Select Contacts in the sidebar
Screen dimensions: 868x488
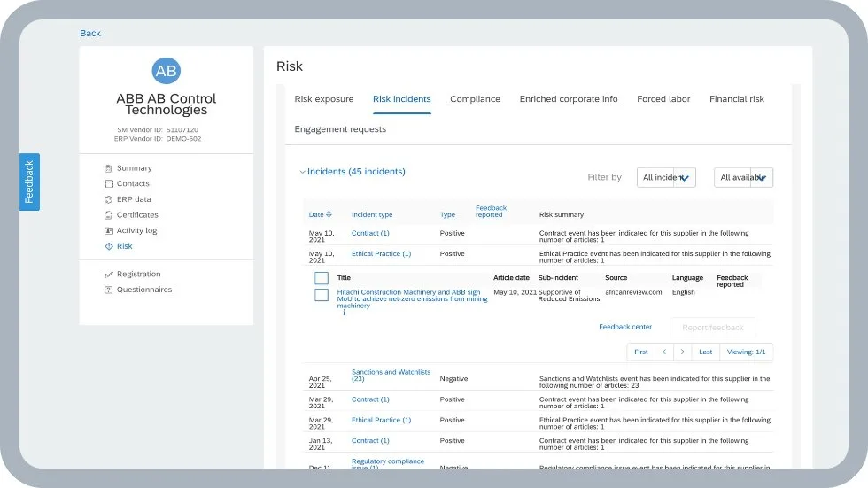coord(133,183)
